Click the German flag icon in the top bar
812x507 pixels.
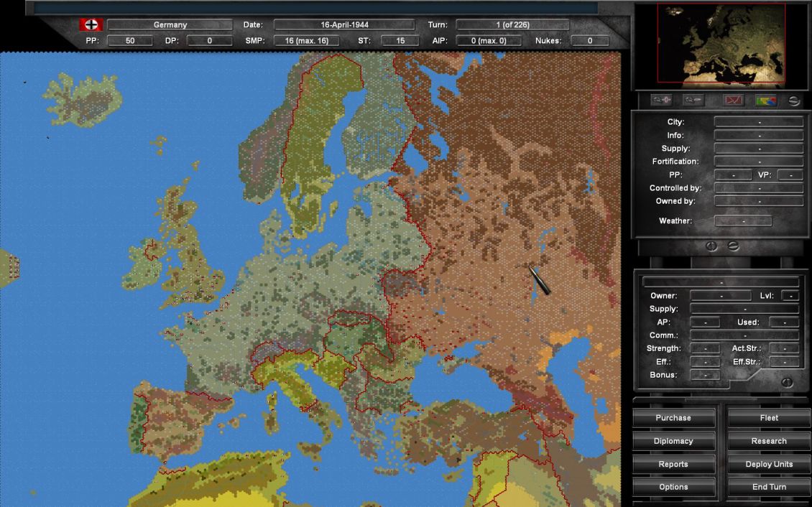point(91,24)
